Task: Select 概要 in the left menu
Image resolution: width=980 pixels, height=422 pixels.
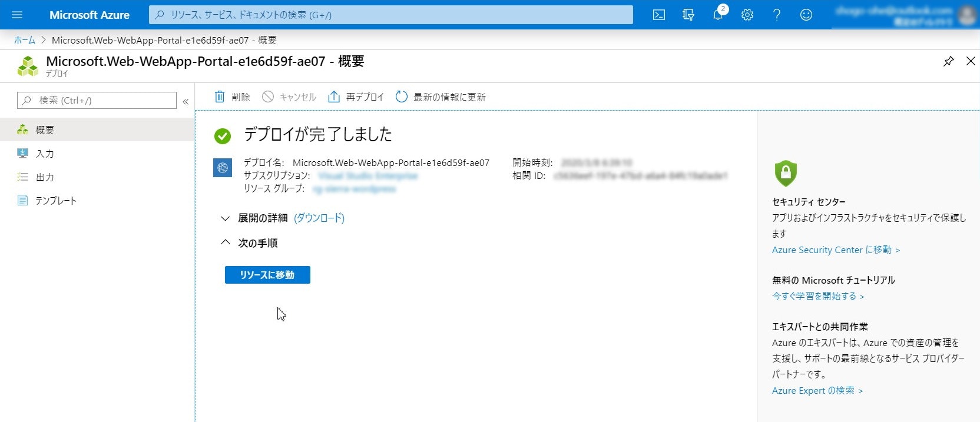Action: tap(97, 129)
